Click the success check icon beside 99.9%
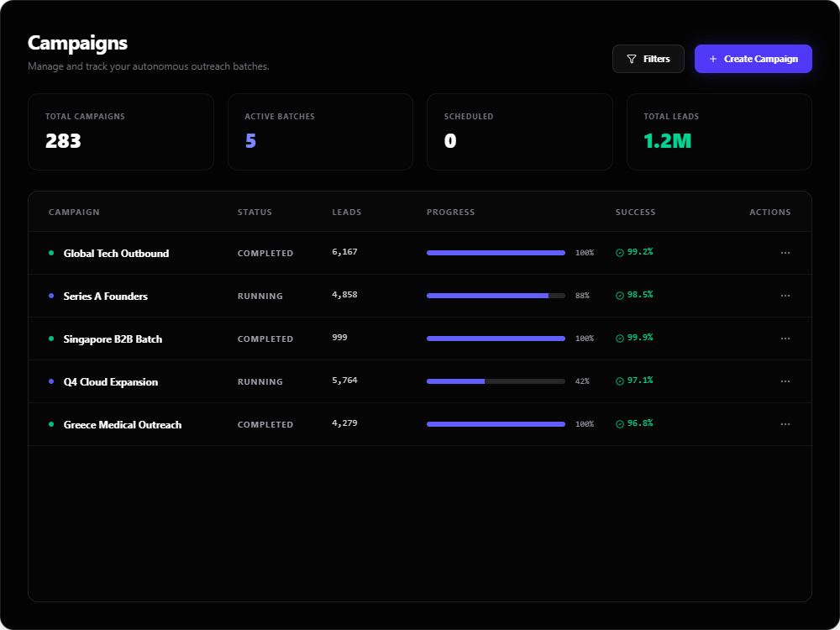The width and height of the screenshot is (840, 630). click(x=620, y=339)
